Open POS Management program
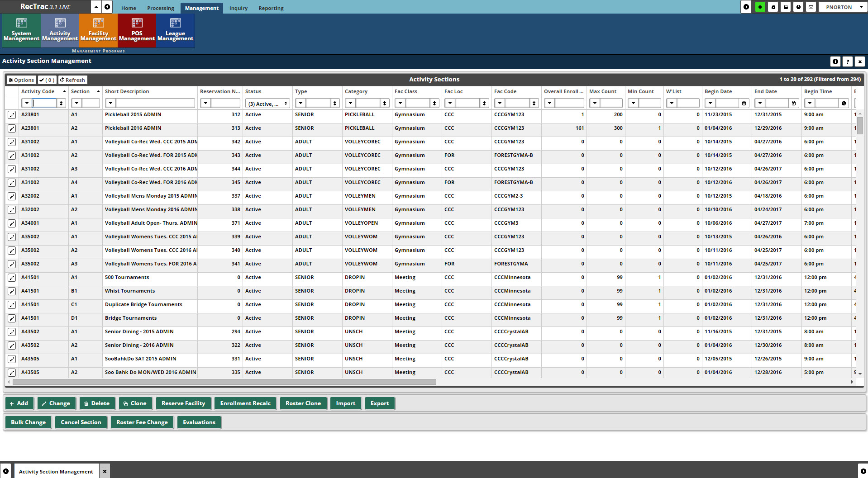The image size is (868, 478). [x=137, y=30]
